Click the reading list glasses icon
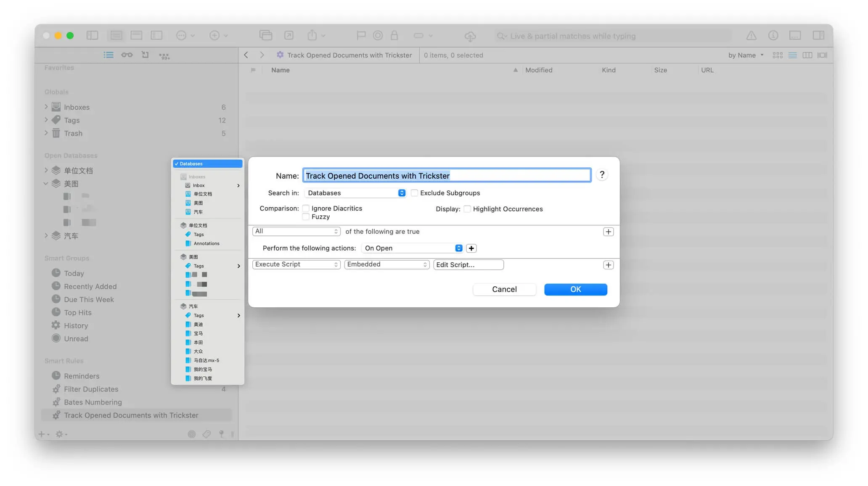Image resolution: width=868 pixels, height=486 pixels. pos(127,55)
